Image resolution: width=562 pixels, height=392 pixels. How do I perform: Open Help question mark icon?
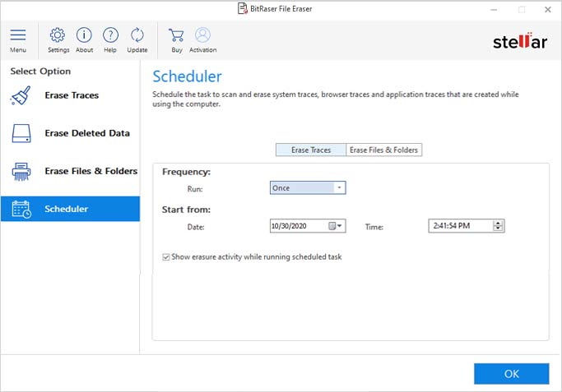[x=110, y=35]
